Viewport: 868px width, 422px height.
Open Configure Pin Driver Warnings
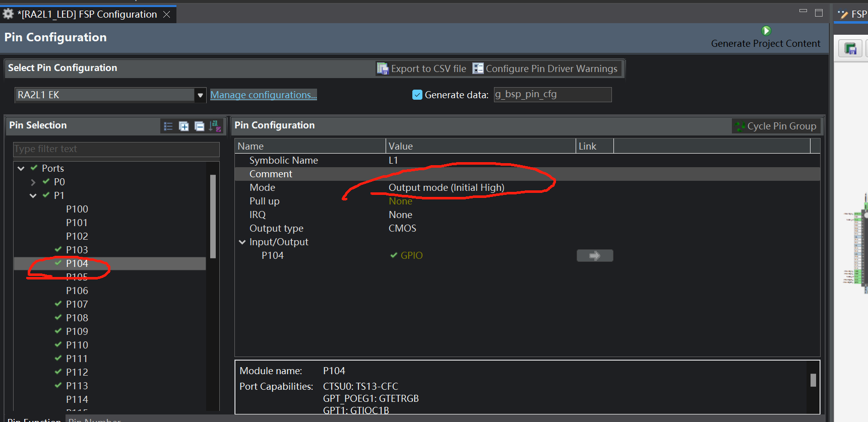(545, 68)
